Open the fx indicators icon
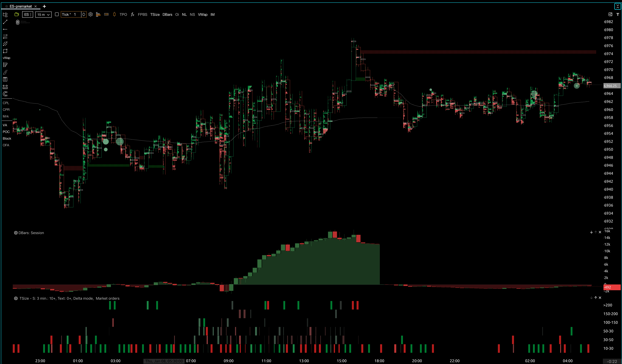The width and height of the screenshot is (622, 364). [132, 15]
